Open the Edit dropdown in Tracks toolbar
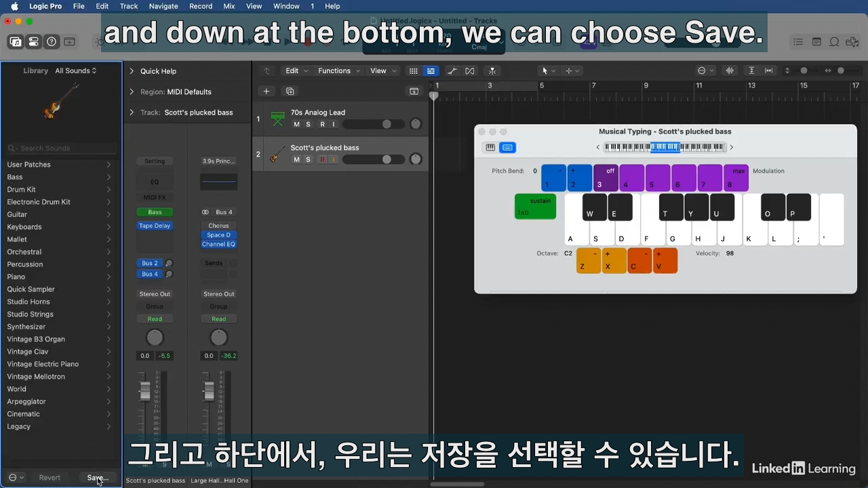This screenshot has height=488, width=868. (x=296, y=70)
